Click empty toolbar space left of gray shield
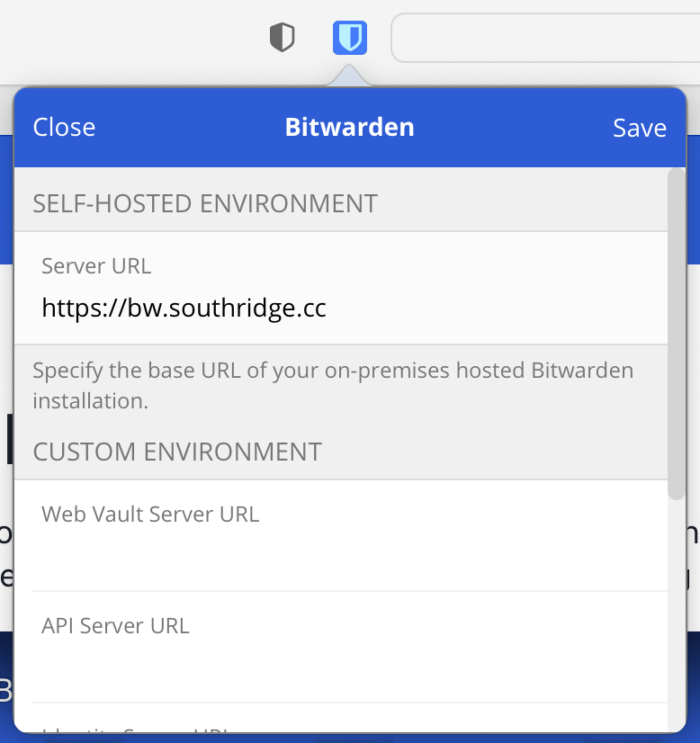The width and height of the screenshot is (700, 743). (x=135, y=38)
